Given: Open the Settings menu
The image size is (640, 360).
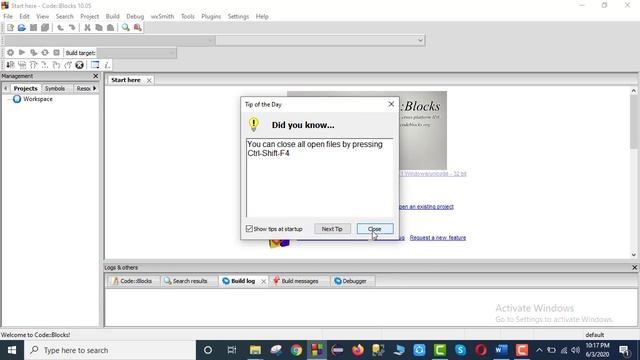Looking at the screenshot, I should 238,16.
